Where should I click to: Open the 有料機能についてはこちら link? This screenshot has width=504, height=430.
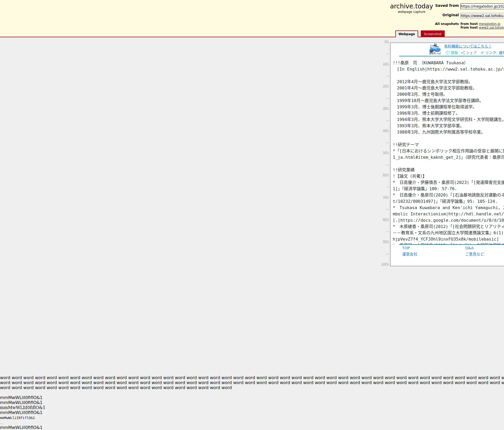coord(468,46)
